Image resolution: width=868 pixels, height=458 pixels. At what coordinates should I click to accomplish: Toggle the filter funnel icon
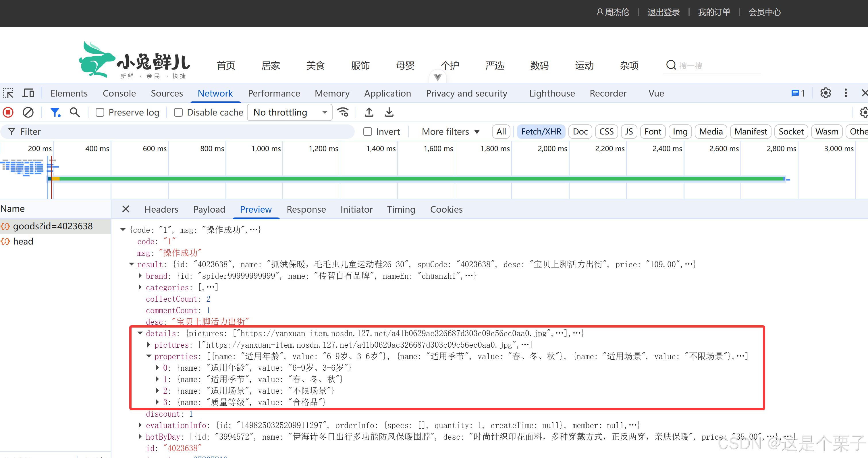pos(55,112)
